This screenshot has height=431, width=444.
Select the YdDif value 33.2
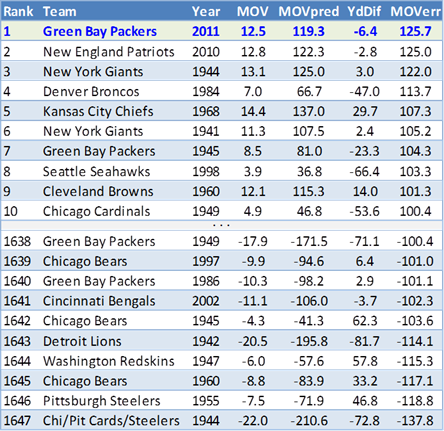point(365,381)
